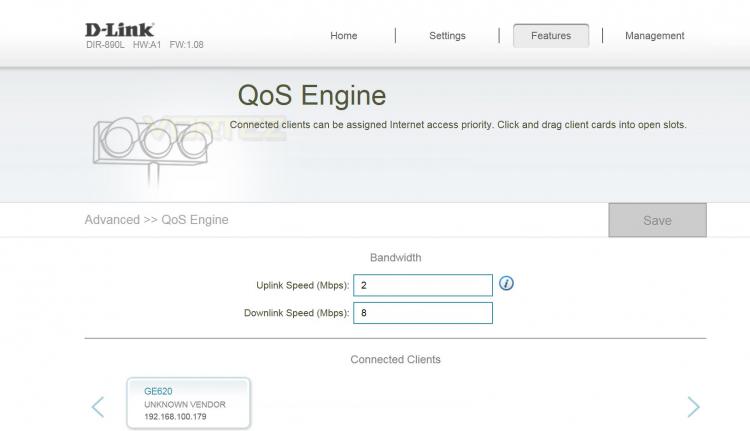This screenshot has width=750, height=431.
Task: Focus the Uplink Speed field
Action: click(423, 285)
